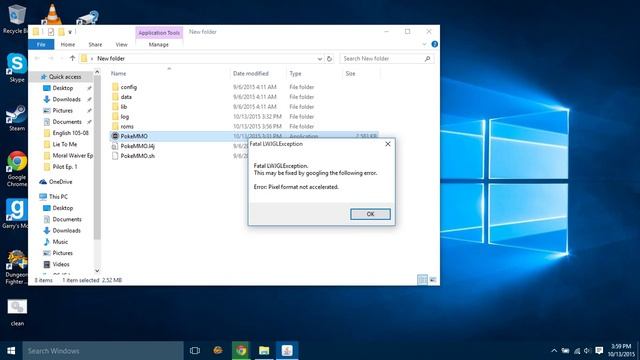Open the Properties quick access toolbar icon
The image size is (640, 360).
51,32
